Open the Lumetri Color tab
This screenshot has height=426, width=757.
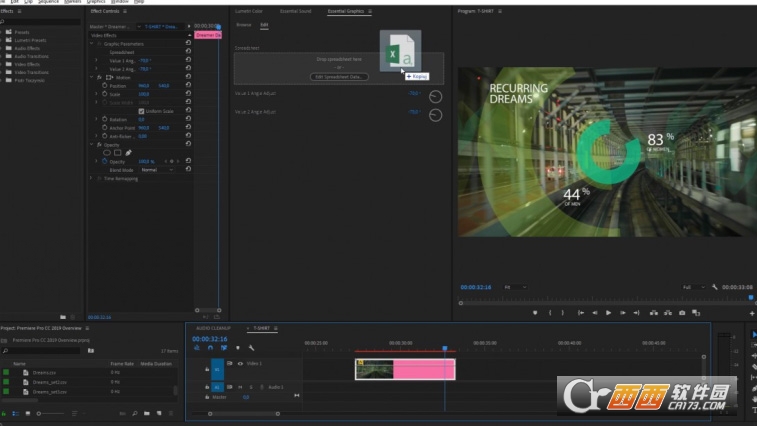click(249, 11)
